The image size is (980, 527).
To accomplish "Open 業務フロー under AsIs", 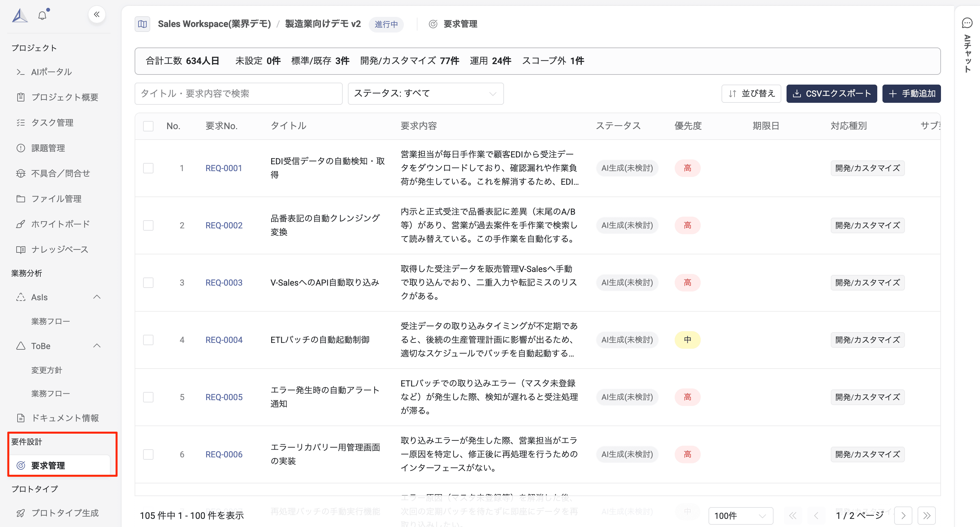I will click(51, 321).
